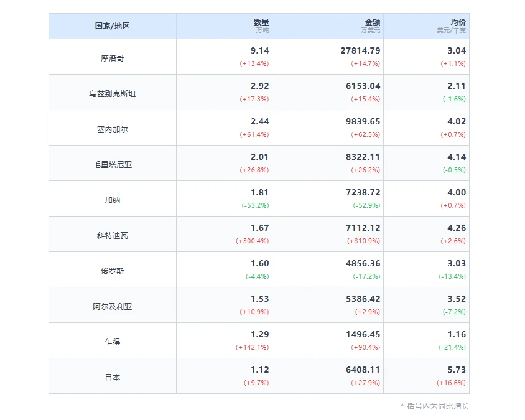Click the footnote 括号内为同比增长
This screenshot has width=525, height=420.
438,406
